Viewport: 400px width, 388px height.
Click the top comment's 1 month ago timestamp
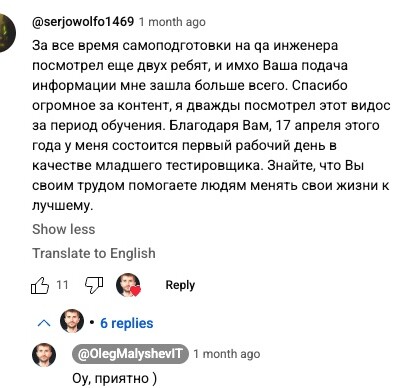(x=172, y=22)
